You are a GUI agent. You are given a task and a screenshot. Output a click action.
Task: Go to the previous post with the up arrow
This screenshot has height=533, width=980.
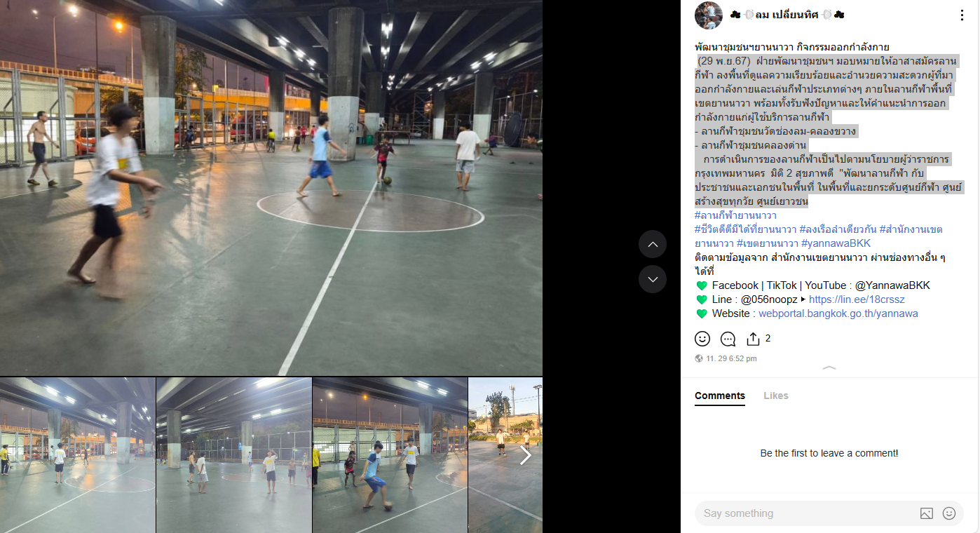tap(653, 244)
